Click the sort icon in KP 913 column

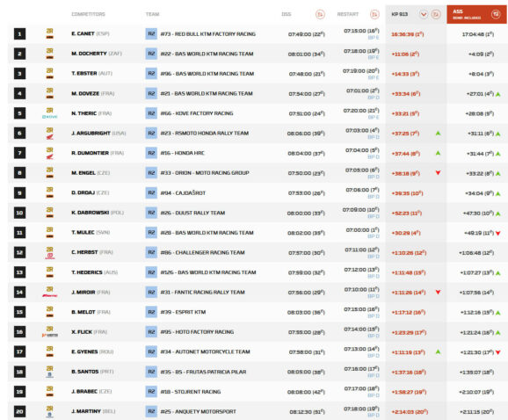tap(436, 14)
